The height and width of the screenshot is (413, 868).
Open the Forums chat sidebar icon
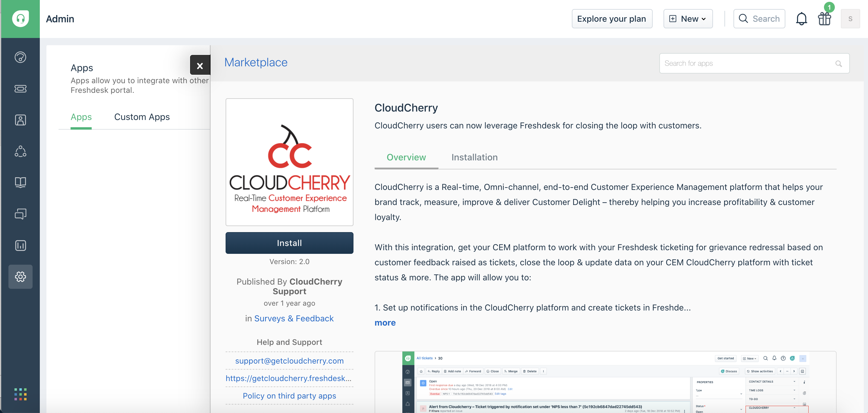(20, 213)
